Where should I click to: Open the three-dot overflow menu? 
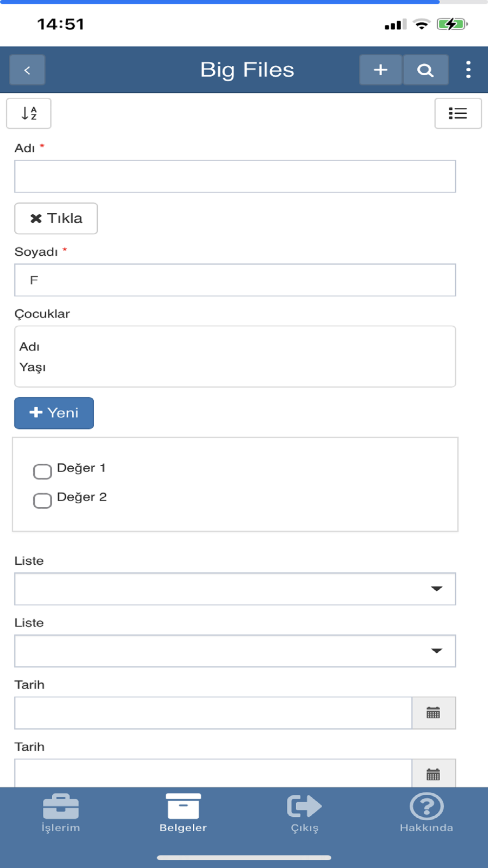pyautogui.click(x=468, y=70)
